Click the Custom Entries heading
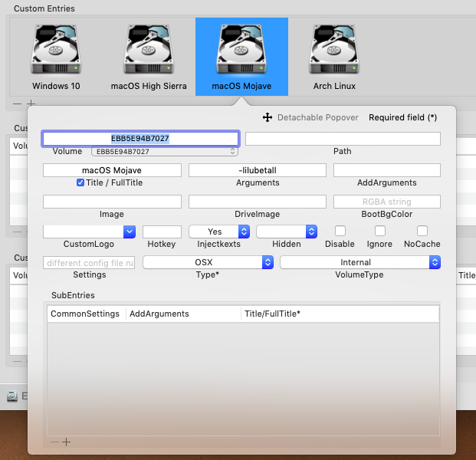Viewport: 476px width, 460px height. 44,8
